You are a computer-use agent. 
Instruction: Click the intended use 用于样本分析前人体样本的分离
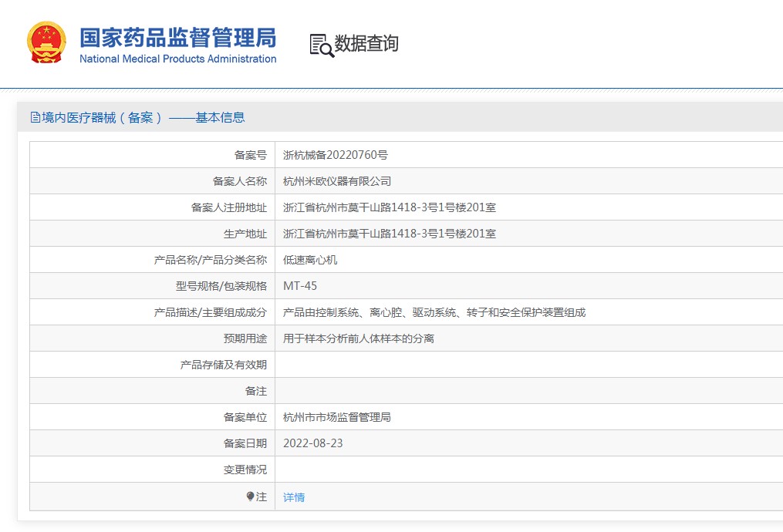(x=359, y=338)
